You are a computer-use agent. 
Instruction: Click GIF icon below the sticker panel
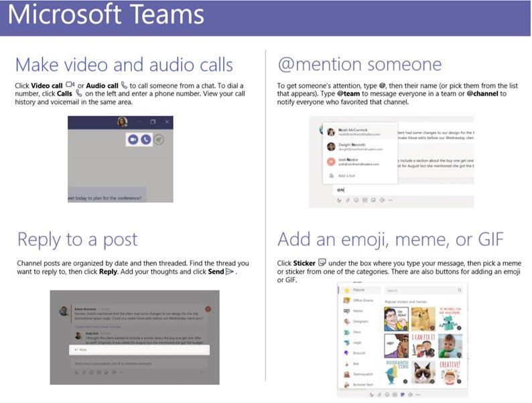pyautogui.click(x=395, y=394)
